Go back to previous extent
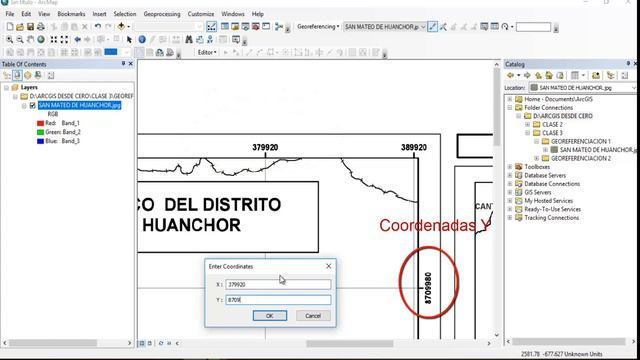This screenshot has width=640, height=360. click(78, 40)
